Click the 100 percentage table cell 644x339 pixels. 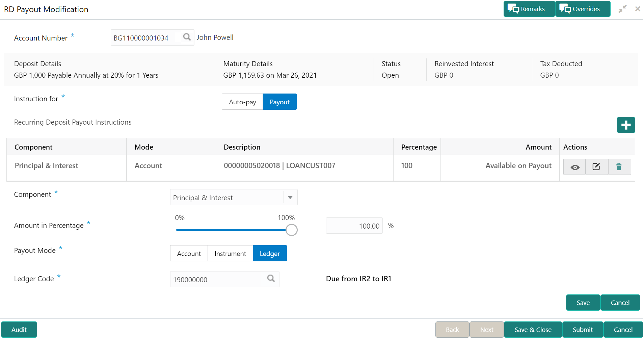point(417,168)
